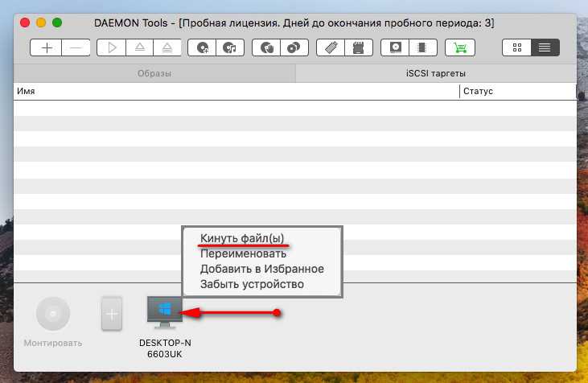Click the Имя column header
This screenshot has height=383, width=588.
tap(236, 91)
